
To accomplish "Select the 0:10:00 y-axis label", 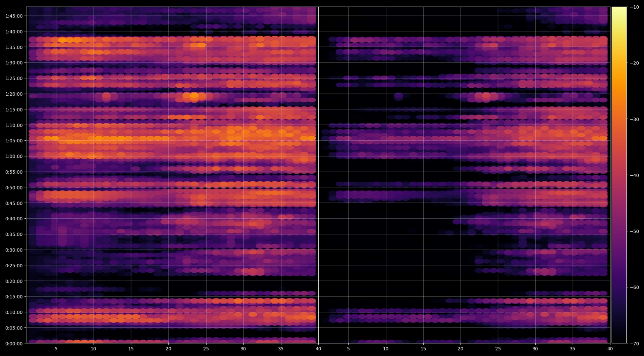I will coord(14,312).
